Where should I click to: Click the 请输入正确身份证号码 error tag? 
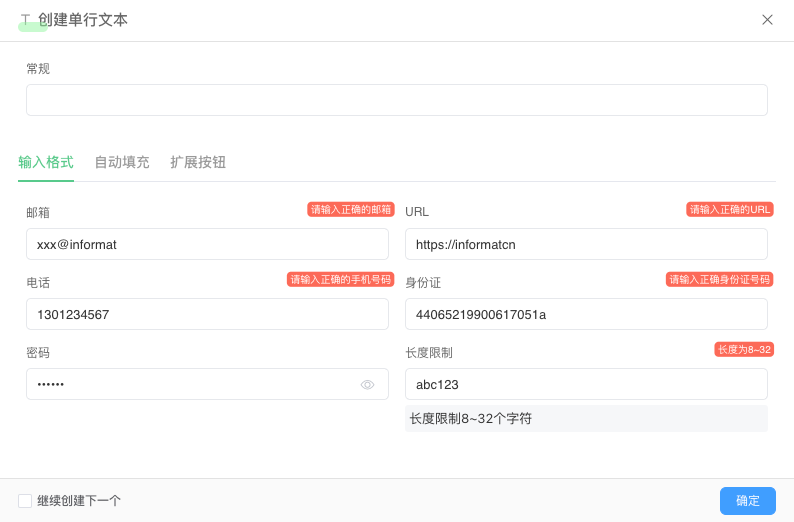pos(720,280)
